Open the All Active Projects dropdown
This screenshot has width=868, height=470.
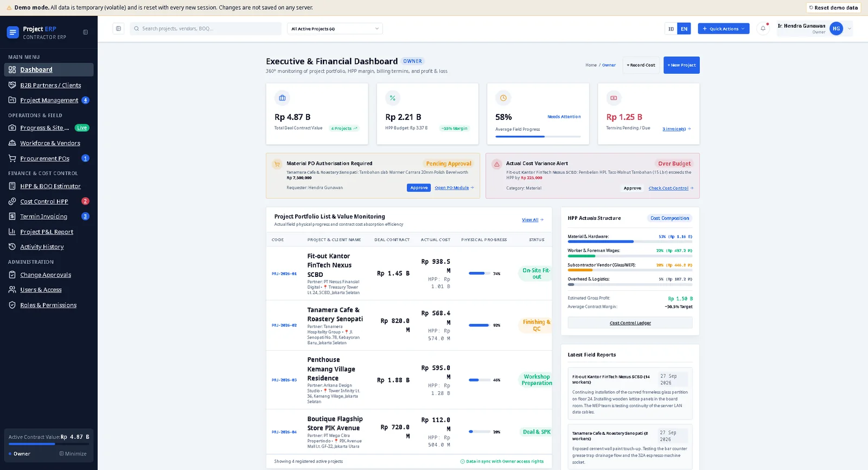(335, 29)
